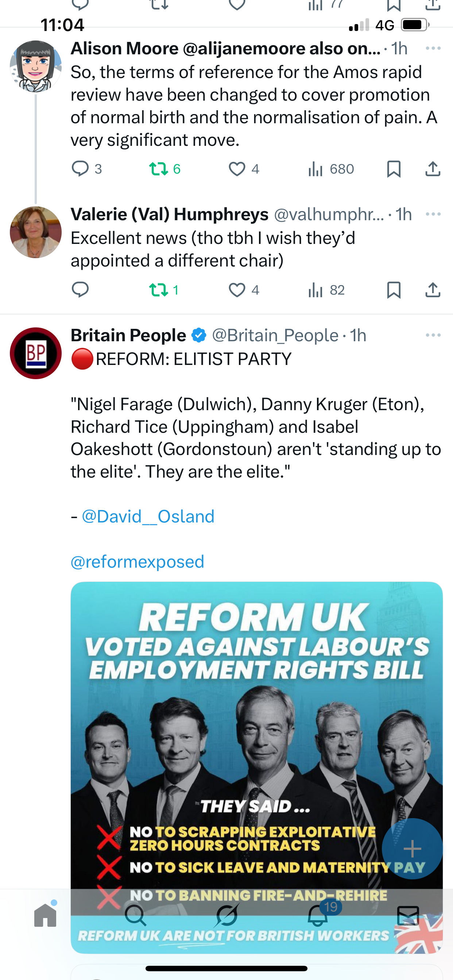
Task: View analytics showing 680 views
Action: click(331, 169)
